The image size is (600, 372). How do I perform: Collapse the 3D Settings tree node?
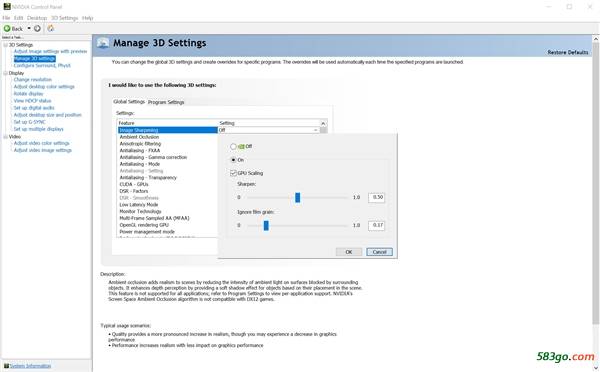point(5,45)
